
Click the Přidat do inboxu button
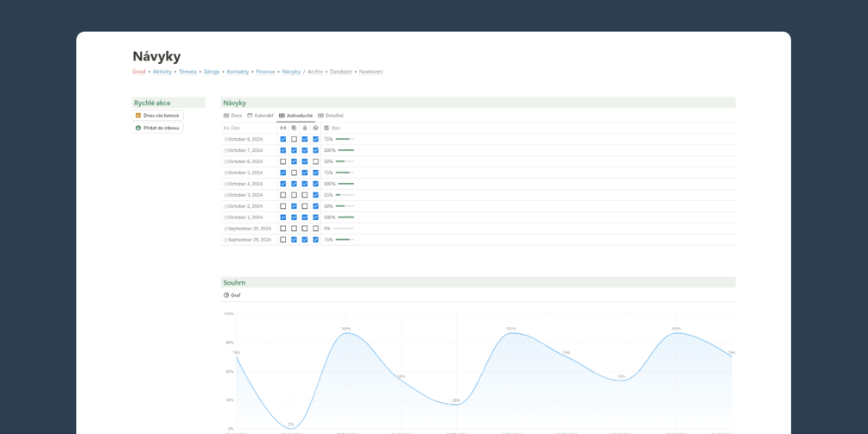pyautogui.click(x=157, y=128)
